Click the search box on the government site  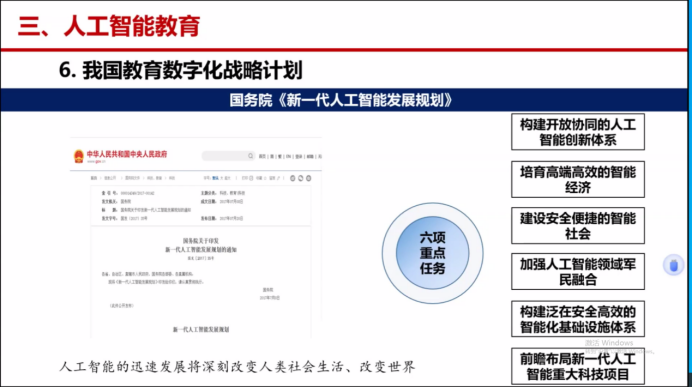[228, 156]
